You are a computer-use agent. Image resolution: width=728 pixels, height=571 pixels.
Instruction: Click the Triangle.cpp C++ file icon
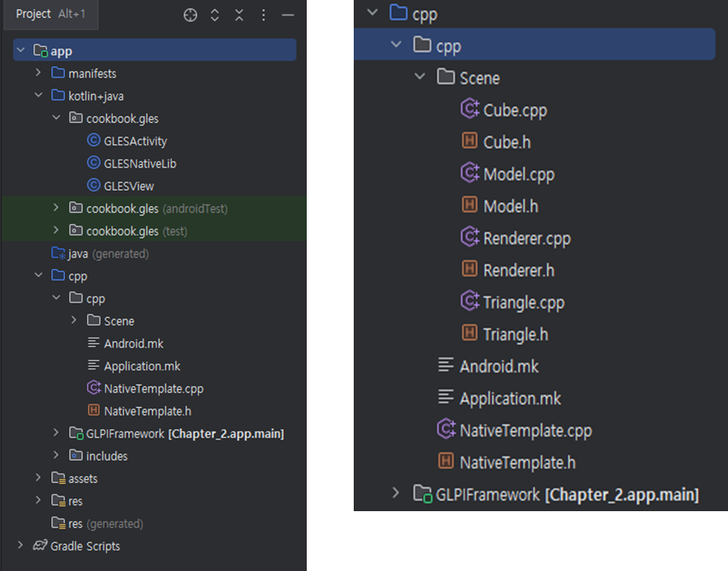click(470, 301)
